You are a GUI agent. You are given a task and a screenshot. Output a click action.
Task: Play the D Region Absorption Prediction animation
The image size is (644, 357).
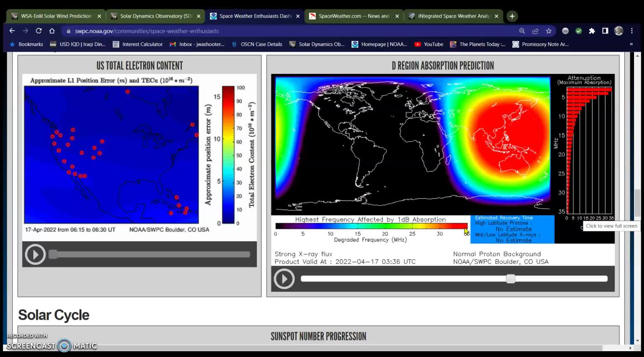pyautogui.click(x=284, y=279)
